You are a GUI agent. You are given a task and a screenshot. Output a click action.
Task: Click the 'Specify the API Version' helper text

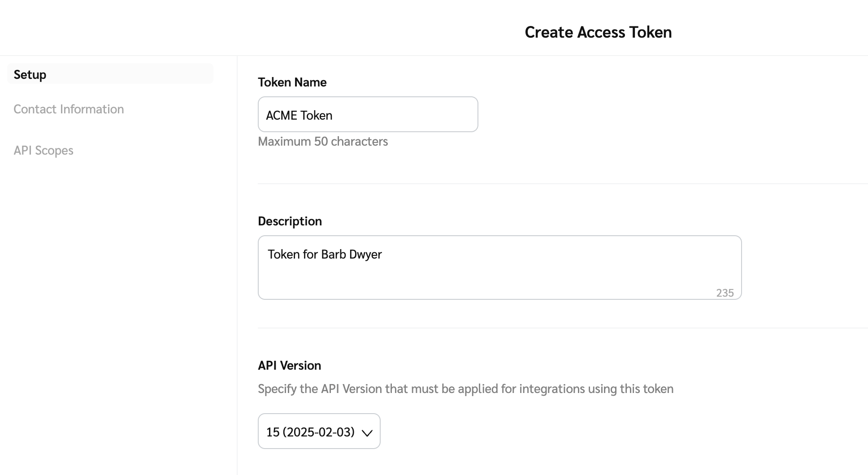465,389
